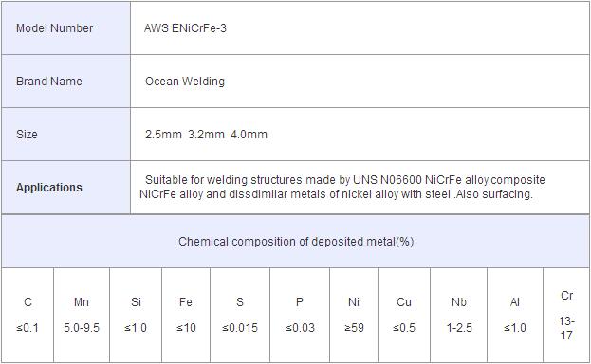Click the P ≤0.03 phosphorus cell
Image resolution: width=591 pixels, height=364 pixels.
[300, 315]
